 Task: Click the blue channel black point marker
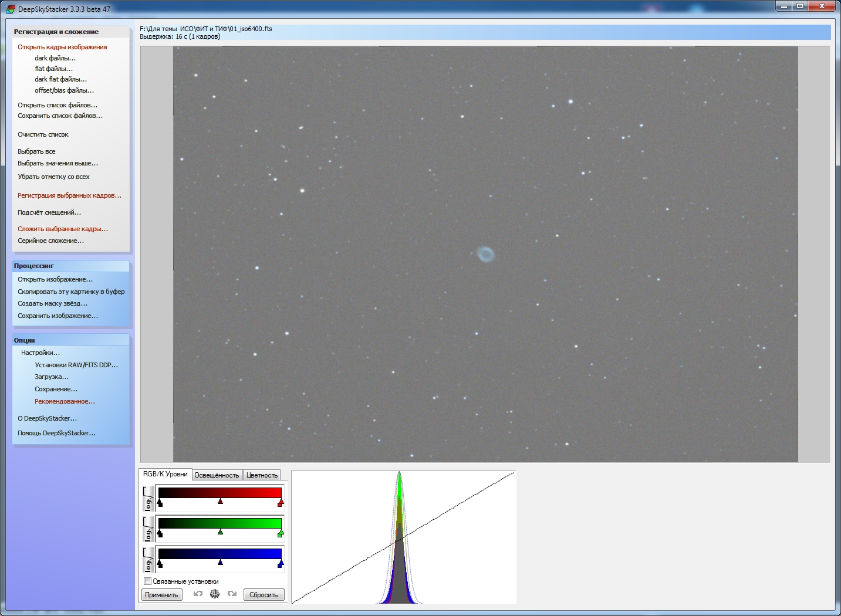[x=160, y=563]
